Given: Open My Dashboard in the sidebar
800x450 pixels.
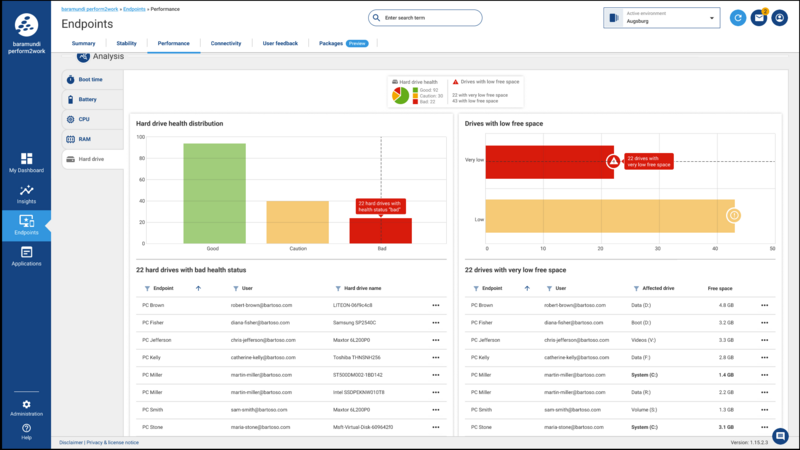Looking at the screenshot, I should pos(26,162).
